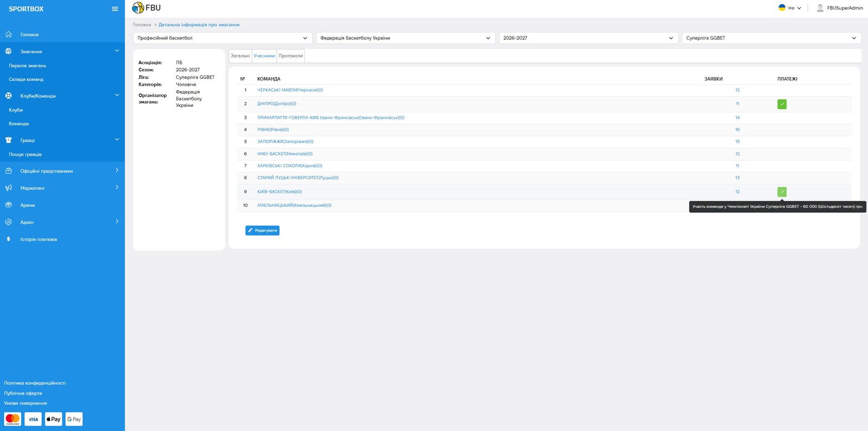Toggle the sidebar hamburger menu
Image resolution: width=868 pixels, height=431 pixels.
(115, 9)
